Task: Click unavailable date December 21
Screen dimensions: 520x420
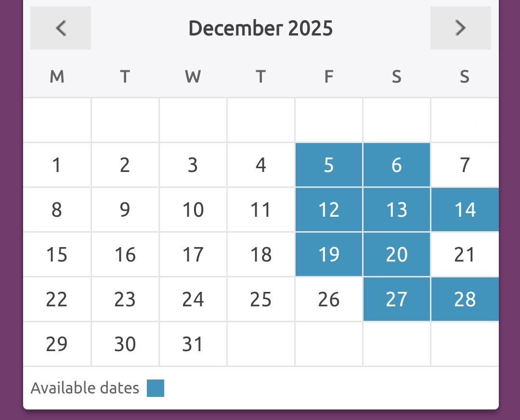Action: [x=465, y=254]
